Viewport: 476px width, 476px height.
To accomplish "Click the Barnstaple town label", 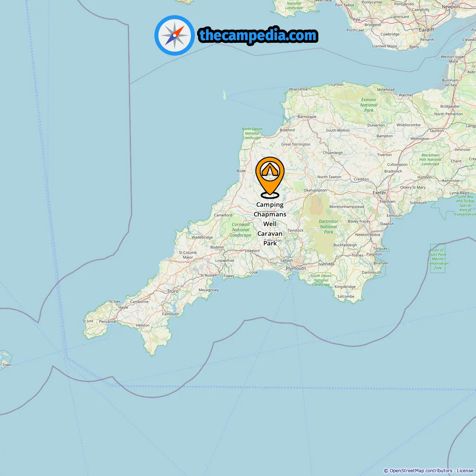I will [307, 117].
